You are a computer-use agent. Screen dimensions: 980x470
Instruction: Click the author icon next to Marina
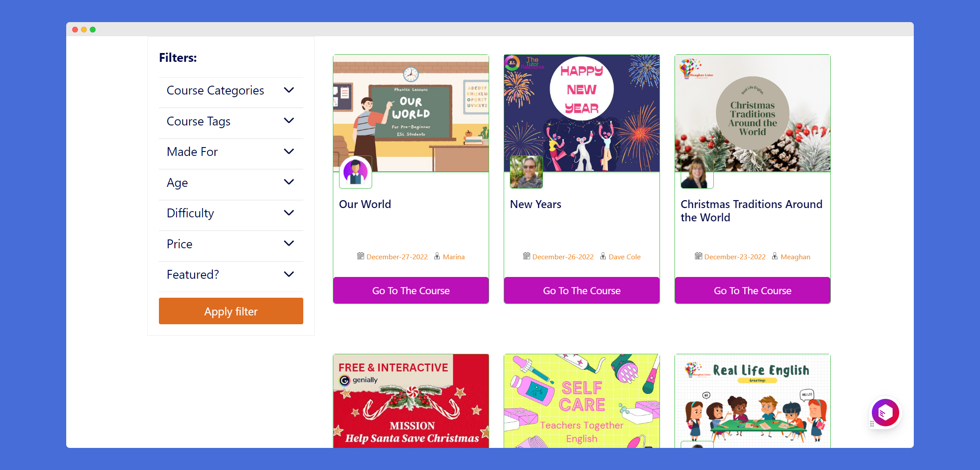[437, 256]
